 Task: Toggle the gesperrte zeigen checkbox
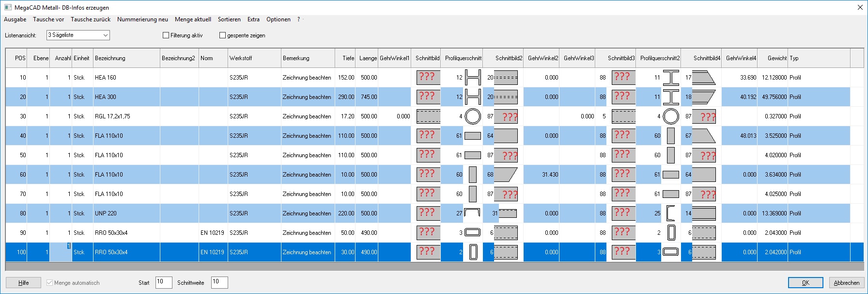coord(223,35)
